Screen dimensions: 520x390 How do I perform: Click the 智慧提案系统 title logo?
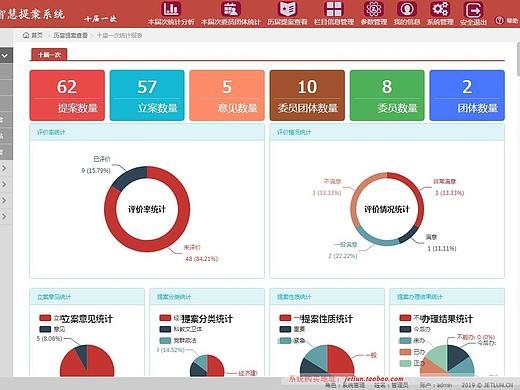tap(32, 13)
